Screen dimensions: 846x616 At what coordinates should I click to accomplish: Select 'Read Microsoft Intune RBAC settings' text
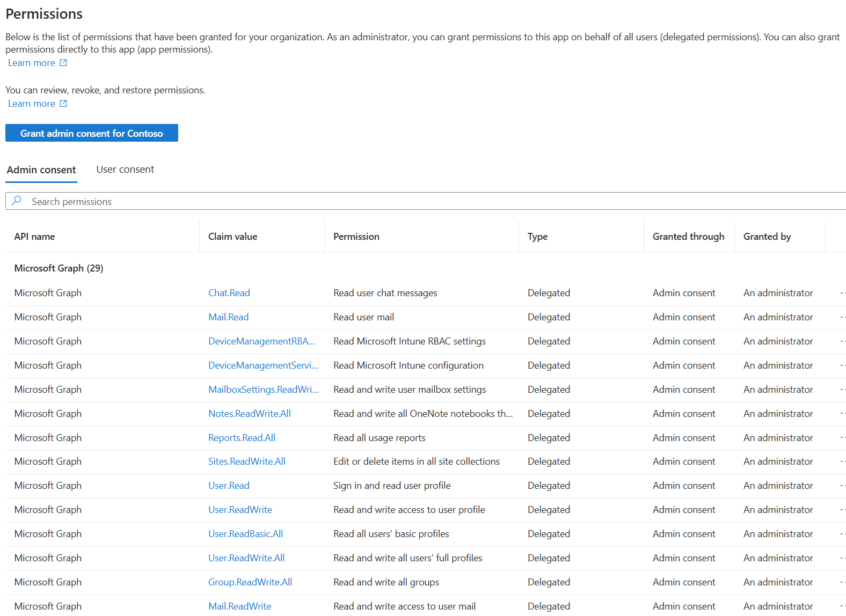pos(410,341)
